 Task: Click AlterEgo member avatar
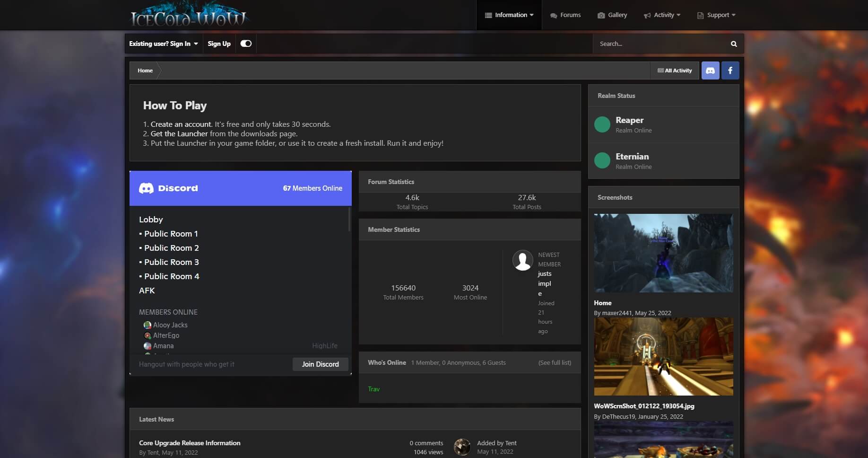tap(148, 335)
